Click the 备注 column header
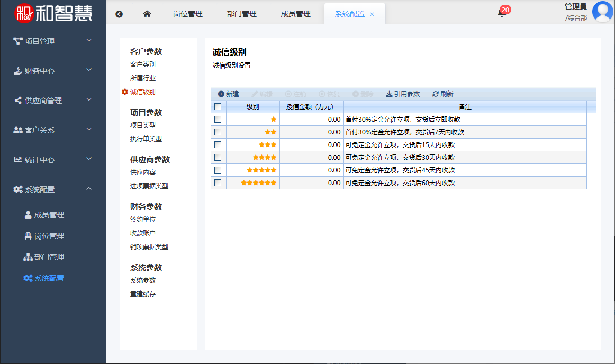 click(465, 107)
